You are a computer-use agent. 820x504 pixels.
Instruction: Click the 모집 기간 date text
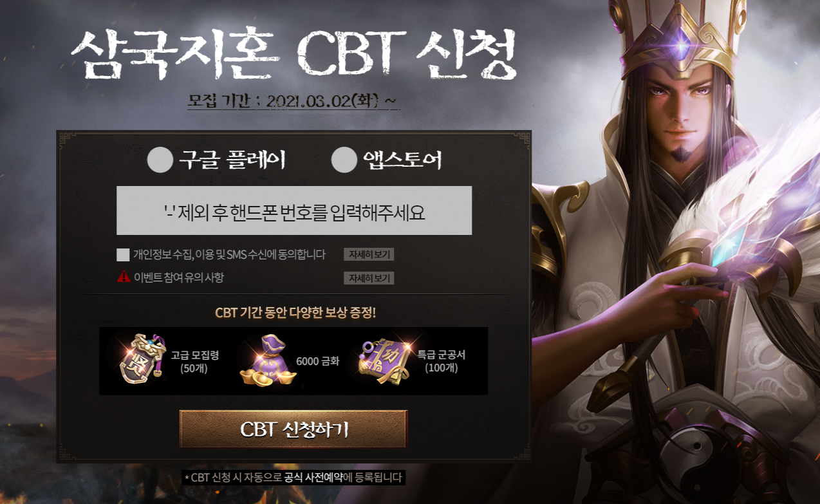pos(294,101)
